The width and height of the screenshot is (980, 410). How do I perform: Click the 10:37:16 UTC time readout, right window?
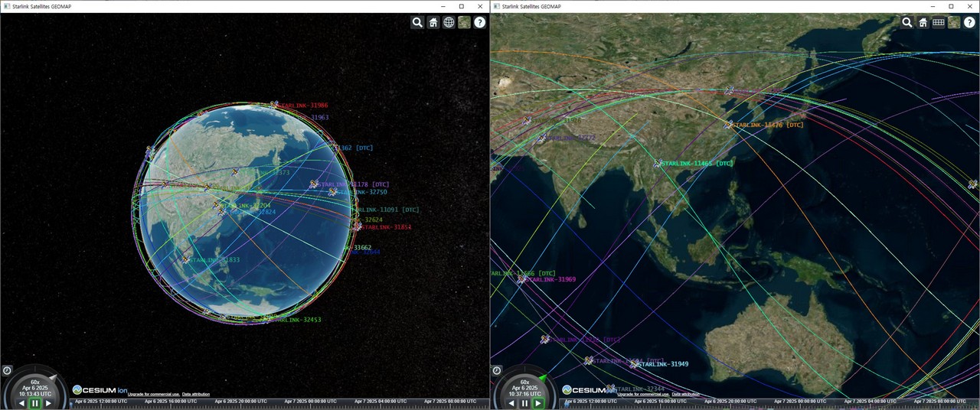click(x=525, y=394)
